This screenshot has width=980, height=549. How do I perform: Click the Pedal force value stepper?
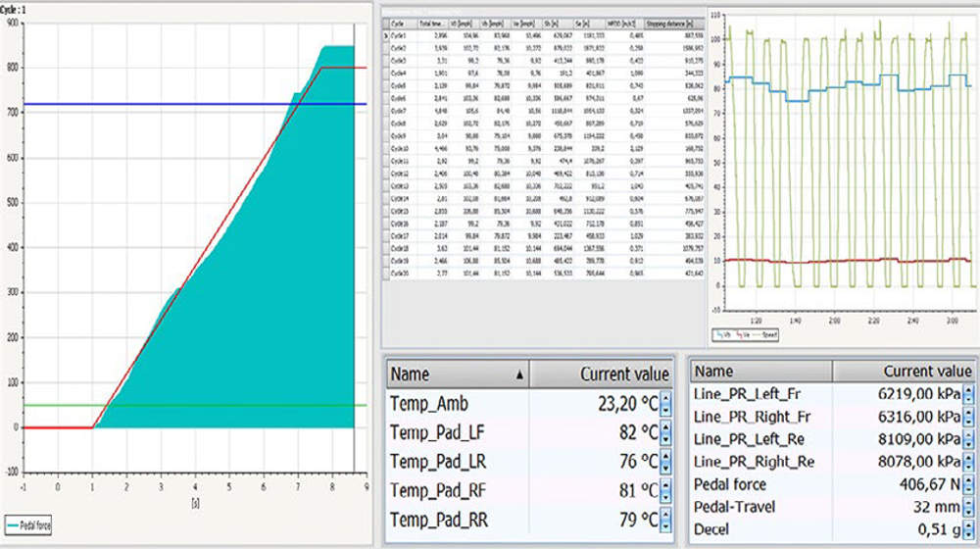968,484
